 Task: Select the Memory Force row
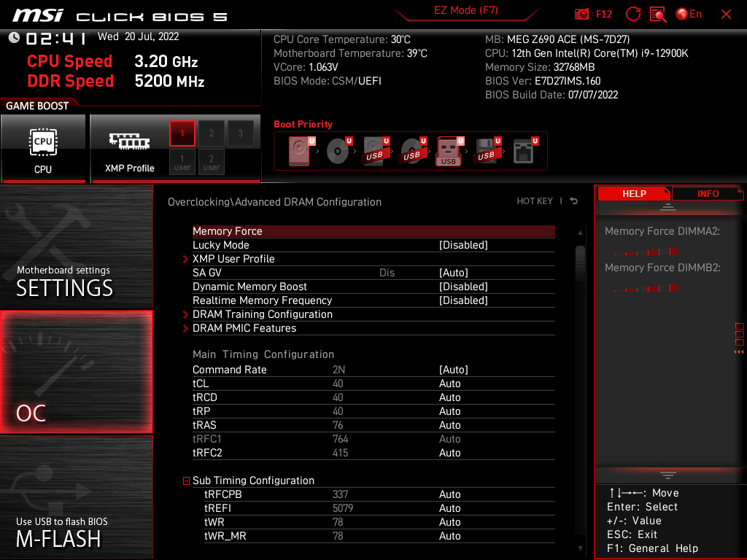click(x=373, y=231)
